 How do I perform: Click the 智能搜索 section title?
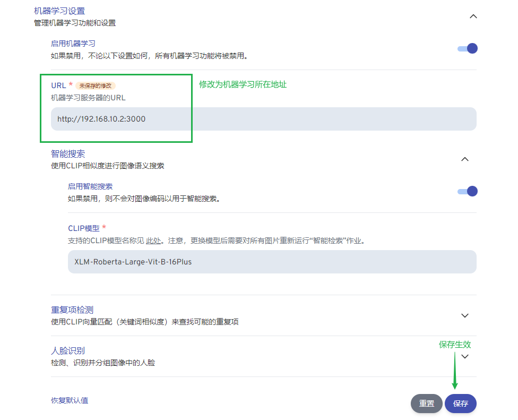pos(68,154)
